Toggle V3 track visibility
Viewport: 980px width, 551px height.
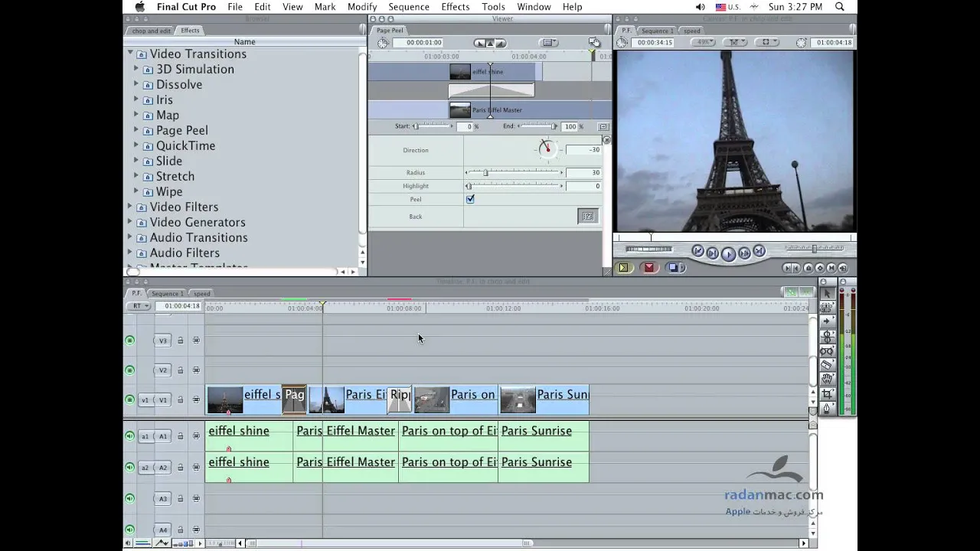129,341
